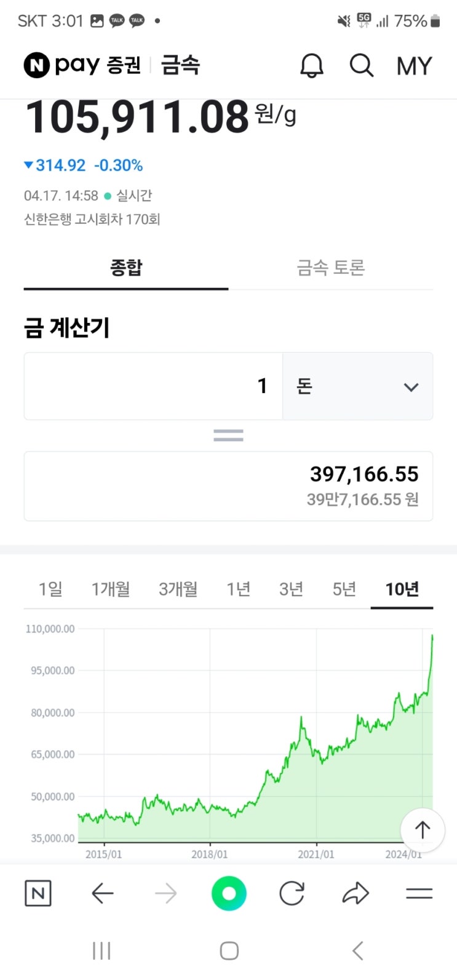Viewport: 457px width, 980px height.
Task: Tap the Naver N home icon
Action: [38, 893]
